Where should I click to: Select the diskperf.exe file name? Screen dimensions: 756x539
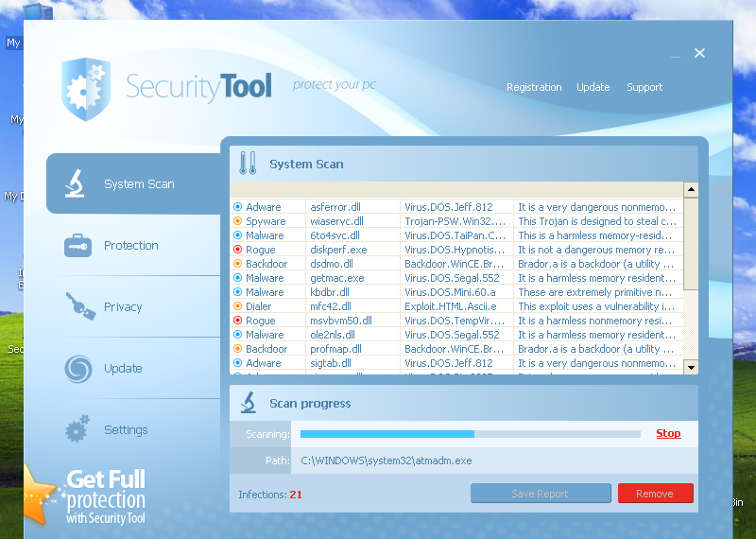click(338, 250)
